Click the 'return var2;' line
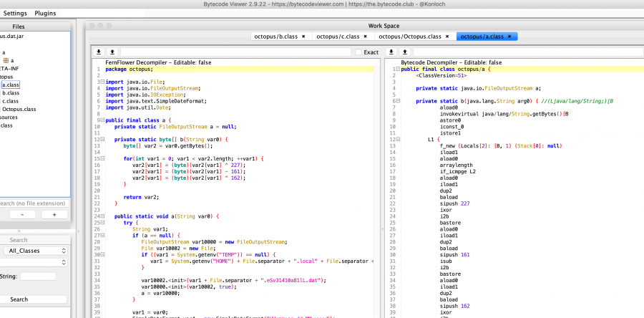Viewport: 644px width, 318px height. click(x=141, y=197)
